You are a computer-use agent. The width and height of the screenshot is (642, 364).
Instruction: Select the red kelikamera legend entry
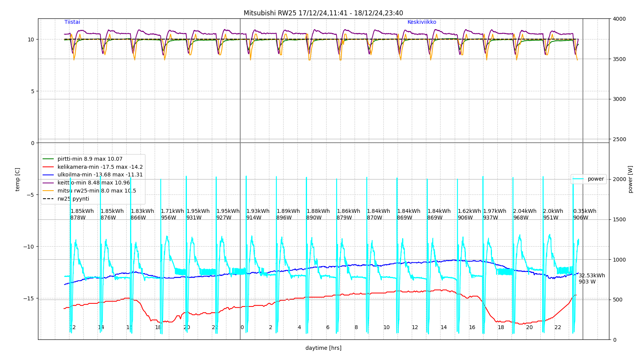pos(100,167)
